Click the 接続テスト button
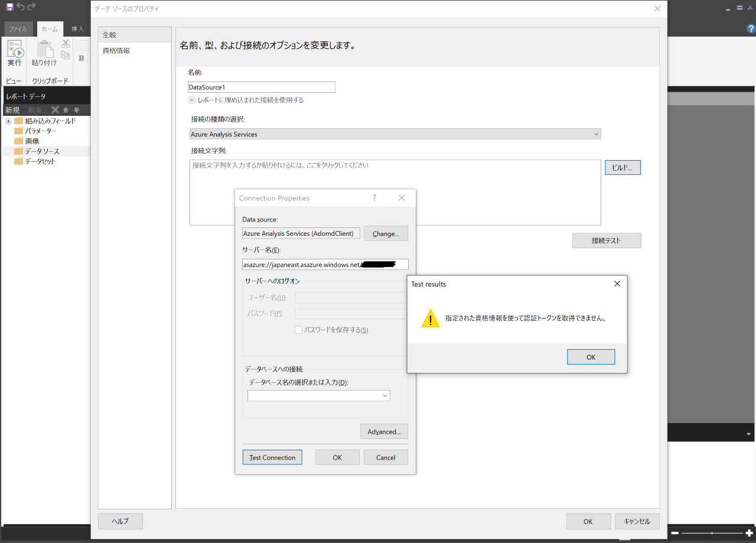The height and width of the screenshot is (543, 756). pos(607,240)
